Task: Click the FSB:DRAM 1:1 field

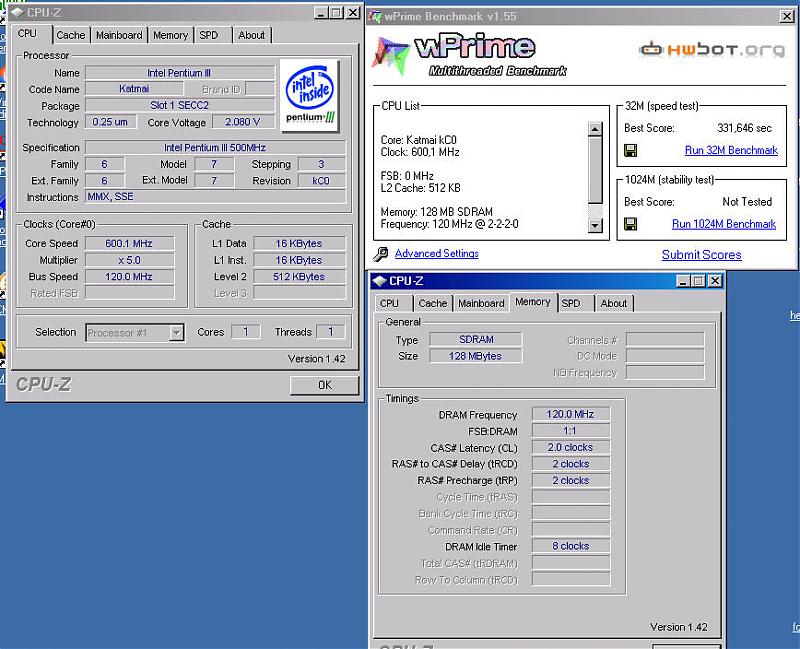Action: (x=570, y=431)
